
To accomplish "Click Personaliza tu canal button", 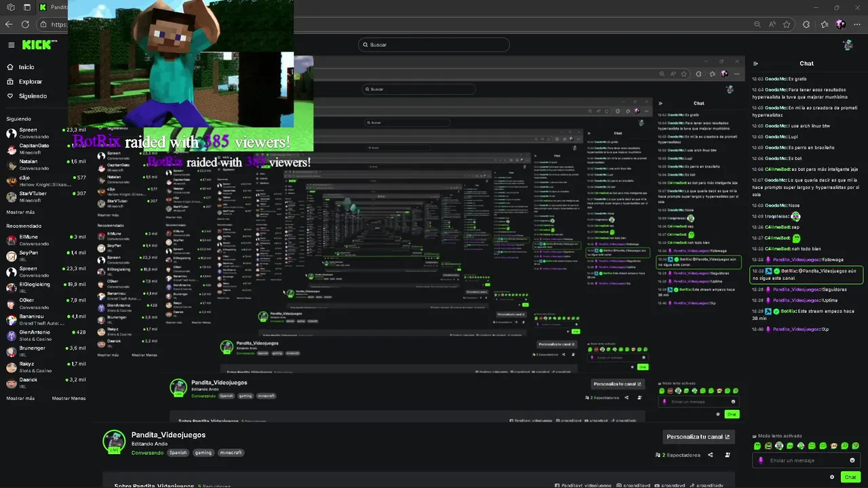I will (x=698, y=437).
